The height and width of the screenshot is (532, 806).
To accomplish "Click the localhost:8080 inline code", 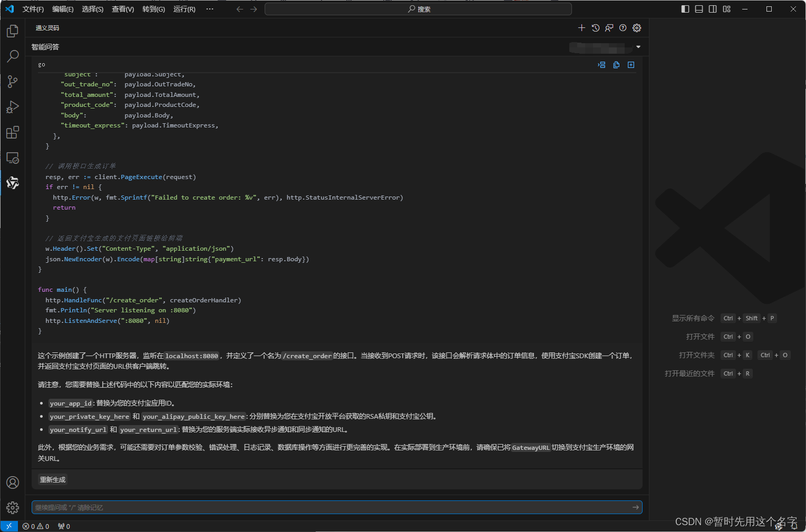I will point(191,356).
